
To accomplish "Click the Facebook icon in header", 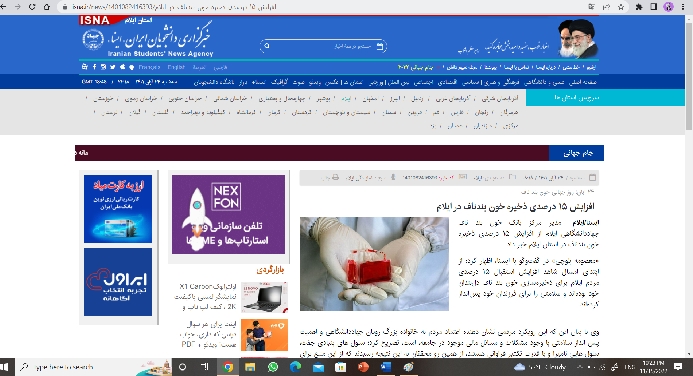I will [94, 67].
